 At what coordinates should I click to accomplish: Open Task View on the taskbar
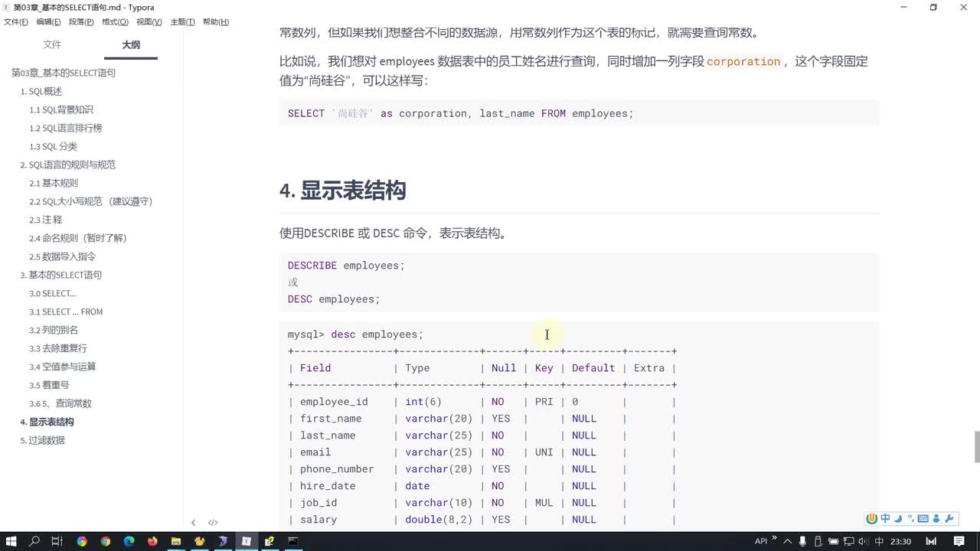pos(57,541)
